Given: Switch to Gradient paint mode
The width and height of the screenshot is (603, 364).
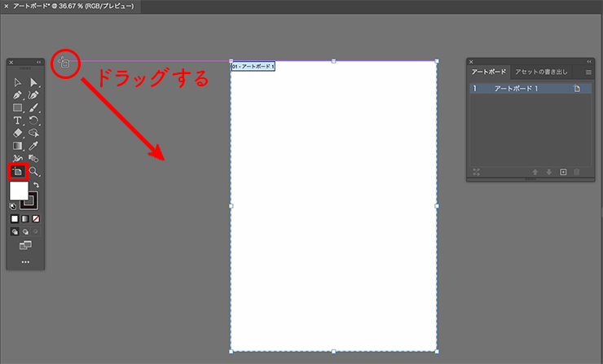Looking at the screenshot, I should click(25, 219).
